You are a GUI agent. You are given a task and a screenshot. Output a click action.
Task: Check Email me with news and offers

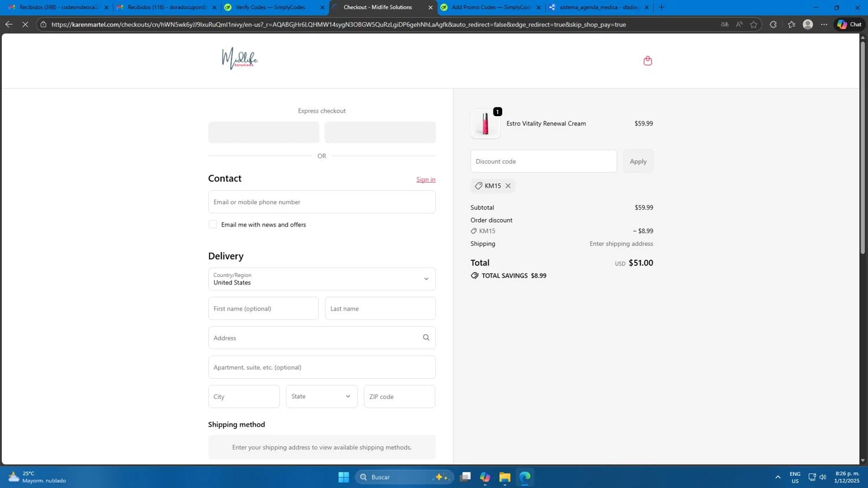(x=213, y=224)
